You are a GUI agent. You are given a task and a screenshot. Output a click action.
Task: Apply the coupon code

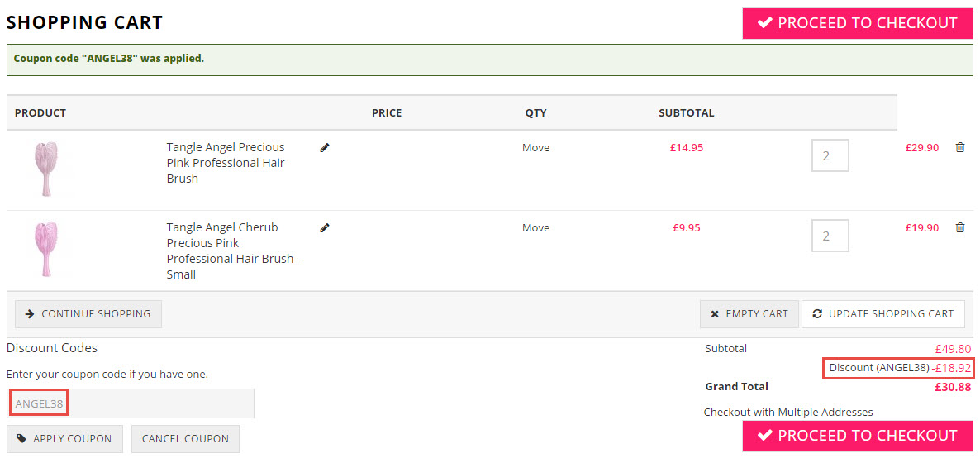coord(64,439)
